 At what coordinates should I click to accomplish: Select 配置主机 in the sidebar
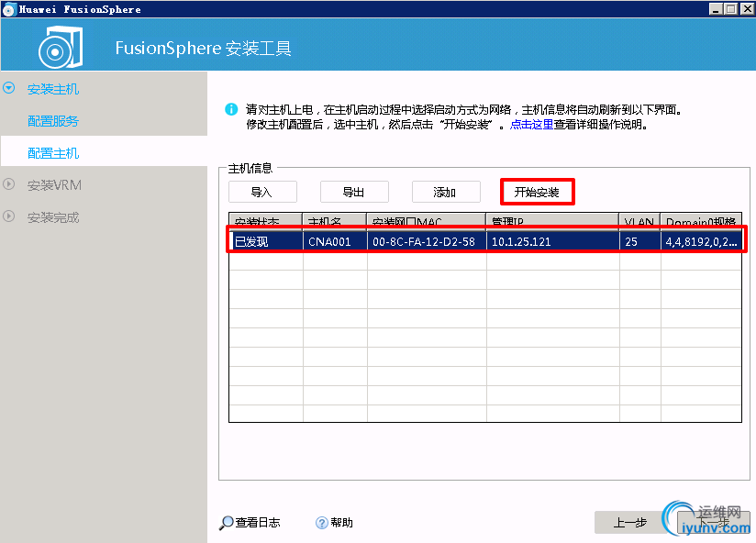tap(53, 153)
